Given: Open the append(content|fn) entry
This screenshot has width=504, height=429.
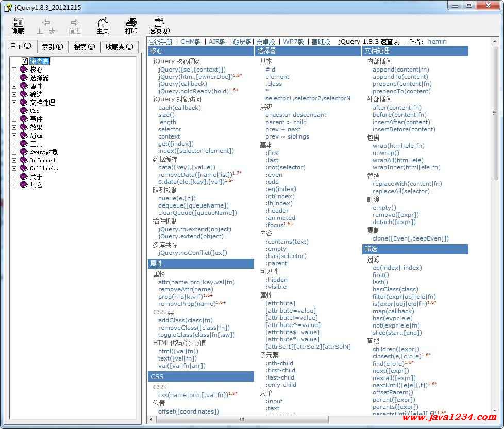Looking at the screenshot, I should coord(401,70).
